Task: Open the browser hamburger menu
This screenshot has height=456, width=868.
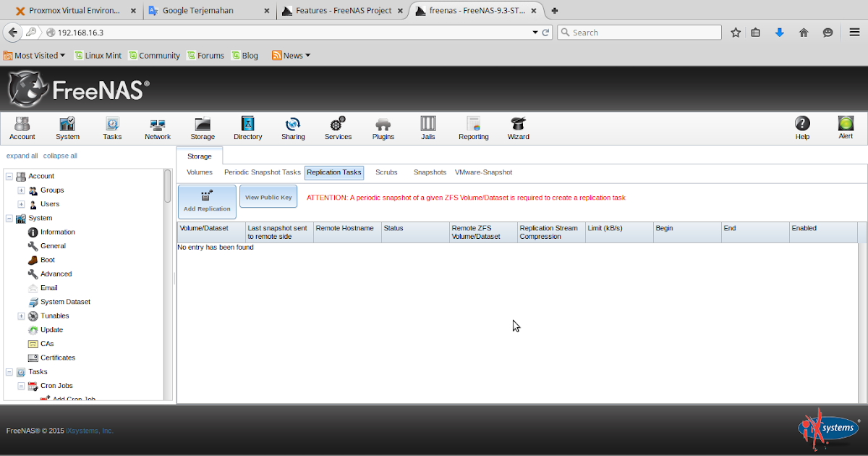Action: point(854,33)
